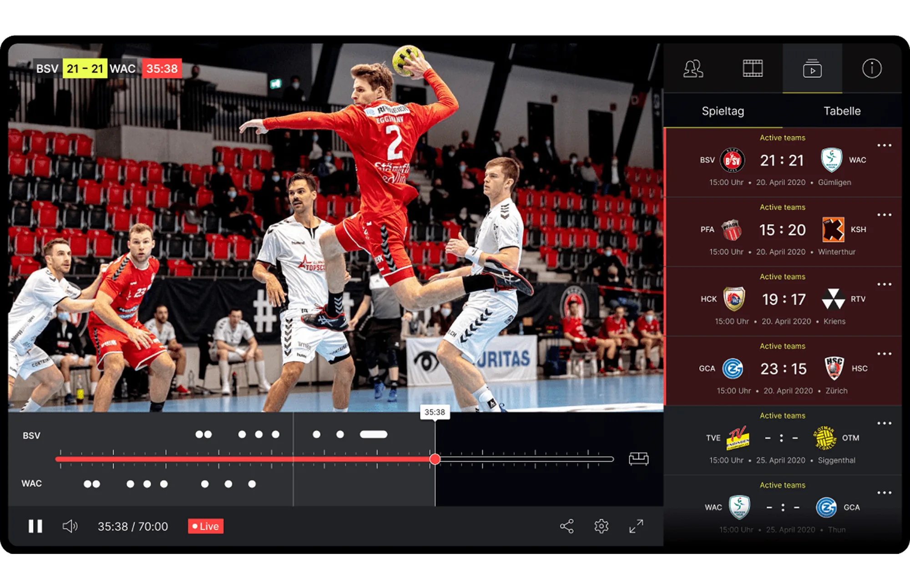The width and height of the screenshot is (910, 588).
Task: Click the OTM yellow ball logo
Action: pos(825,438)
